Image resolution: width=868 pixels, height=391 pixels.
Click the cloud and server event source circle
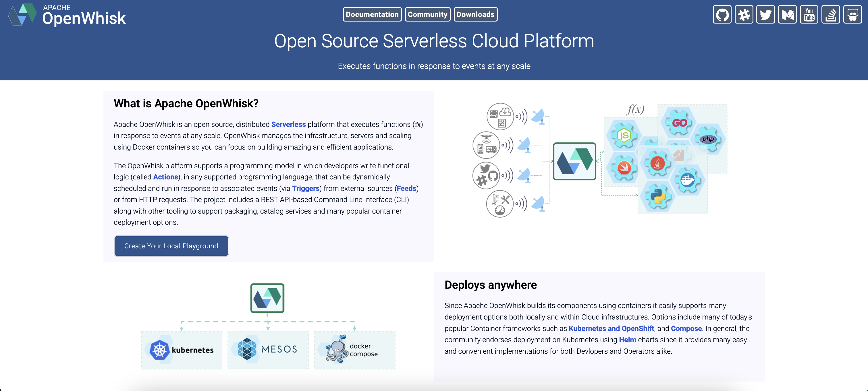[x=500, y=117]
